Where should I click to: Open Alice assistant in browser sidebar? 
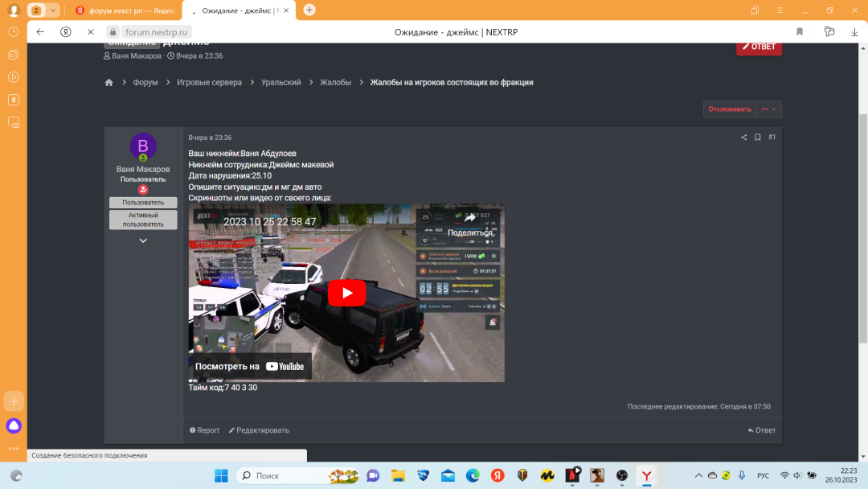pos(14,426)
